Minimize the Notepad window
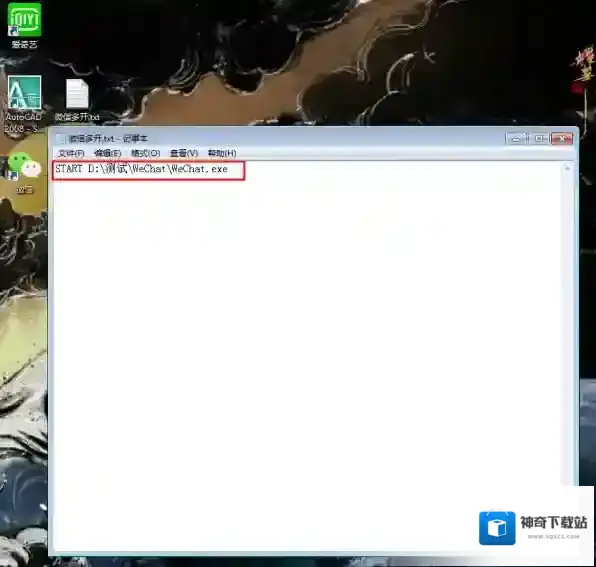Viewport: 596px width, 567px height. pos(516,139)
